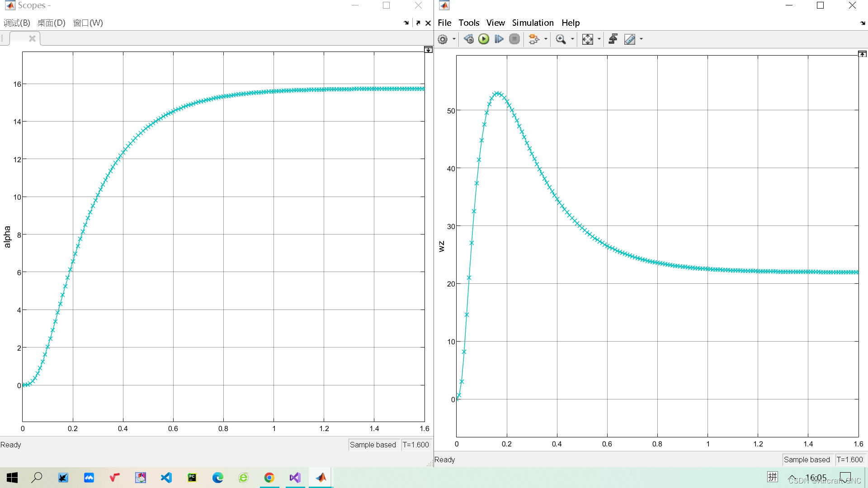The height and width of the screenshot is (488, 868).
Task: Open the Windows Start menu
Action: [12, 478]
